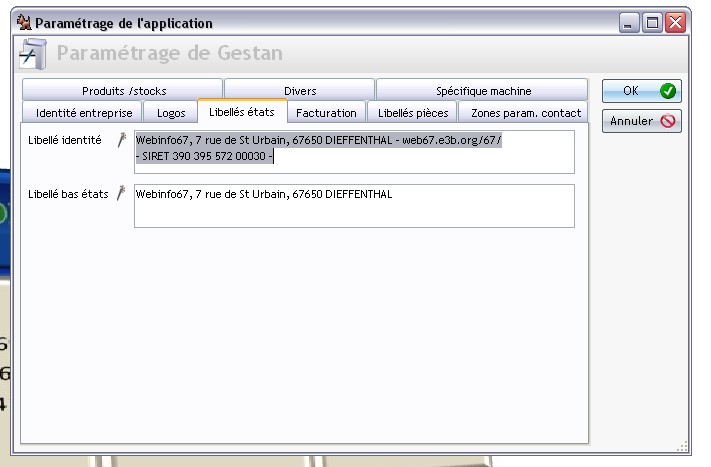Switch to the Divers tab
The image size is (711, 467).
point(299,91)
